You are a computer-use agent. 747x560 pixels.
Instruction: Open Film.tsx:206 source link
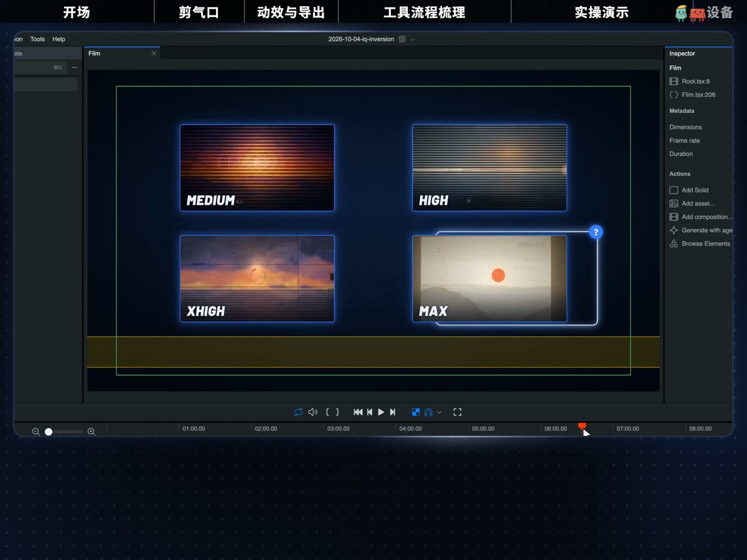point(698,95)
